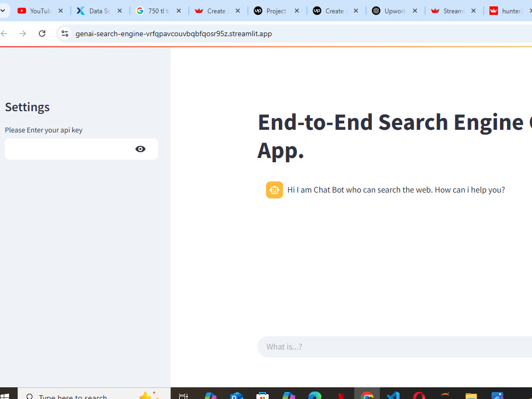Reload the Streamlit page

click(42, 34)
